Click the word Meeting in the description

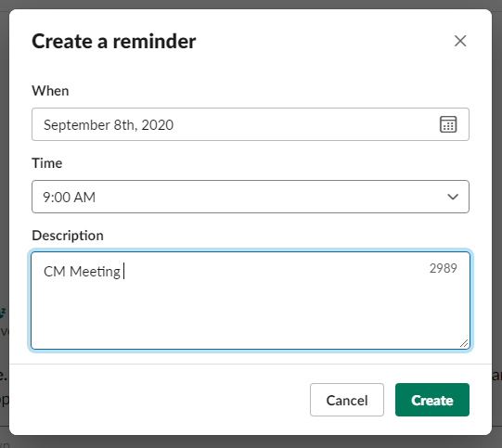tap(95, 272)
